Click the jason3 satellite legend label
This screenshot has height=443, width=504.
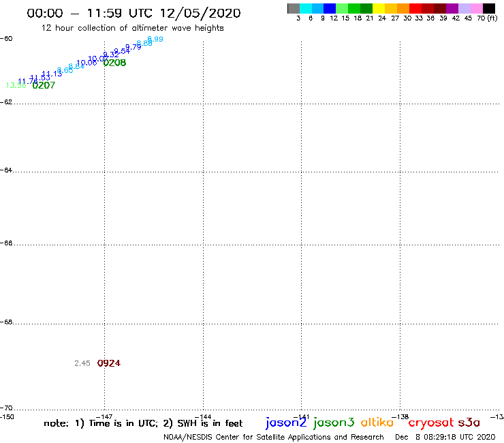pyautogui.click(x=334, y=423)
